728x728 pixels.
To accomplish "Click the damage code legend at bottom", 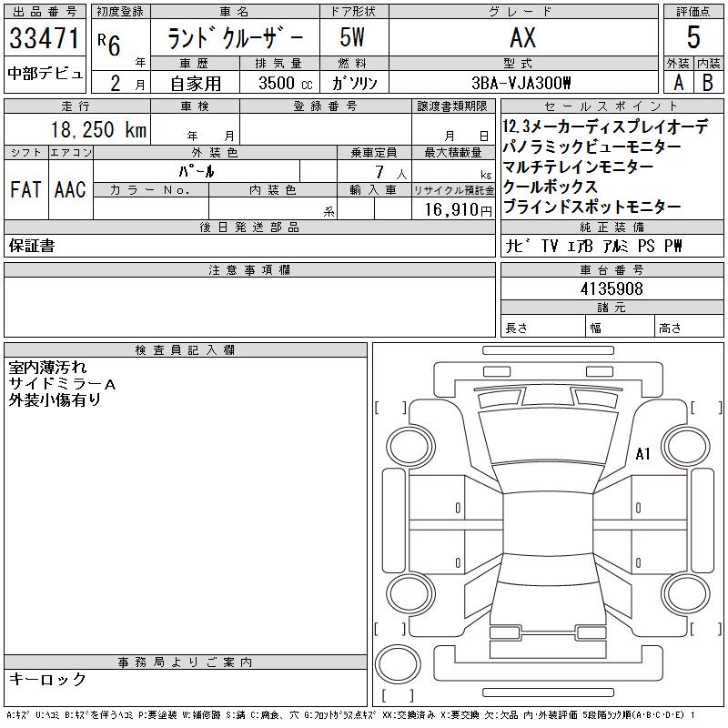I will point(350,715).
